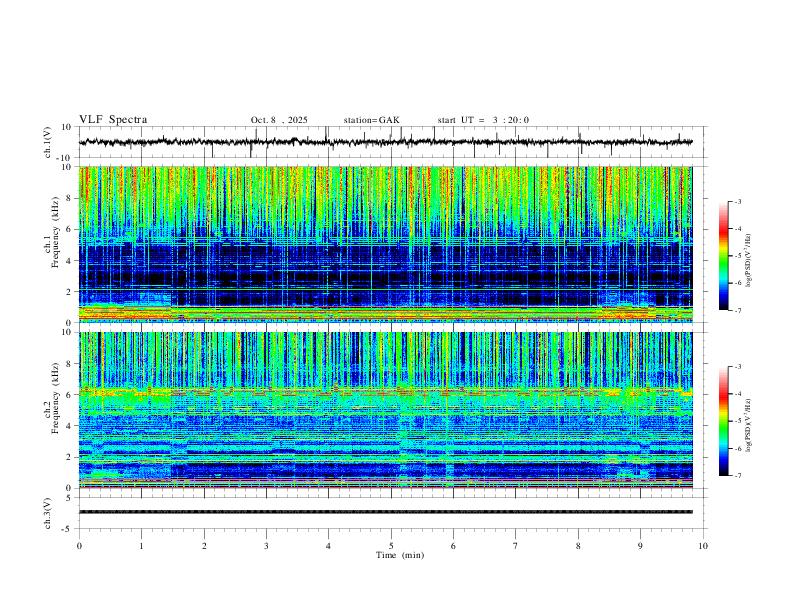The image size is (792, 612).
Task: Click the "-5" tick on ch.3(V) axis
Action: coord(67,529)
